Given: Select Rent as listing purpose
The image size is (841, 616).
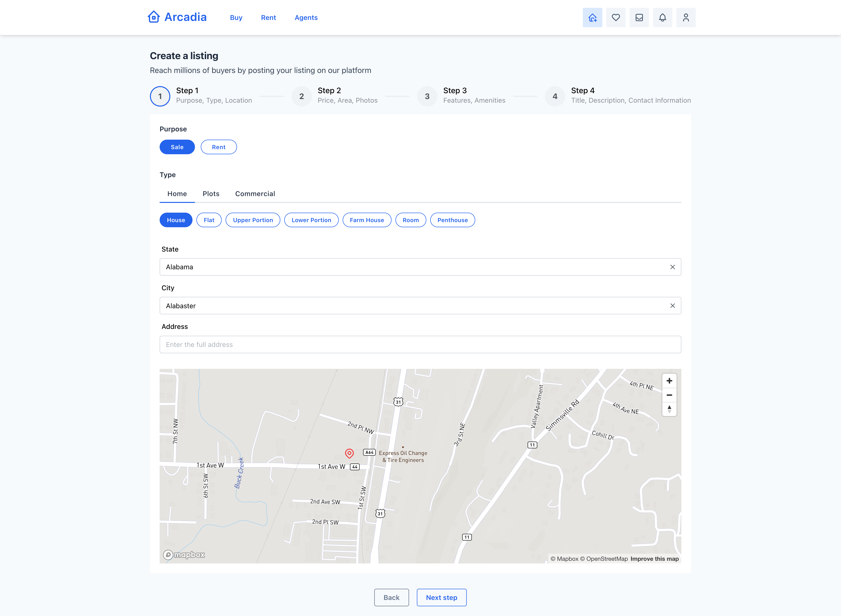Looking at the screenshot, I should click(219, 147).
